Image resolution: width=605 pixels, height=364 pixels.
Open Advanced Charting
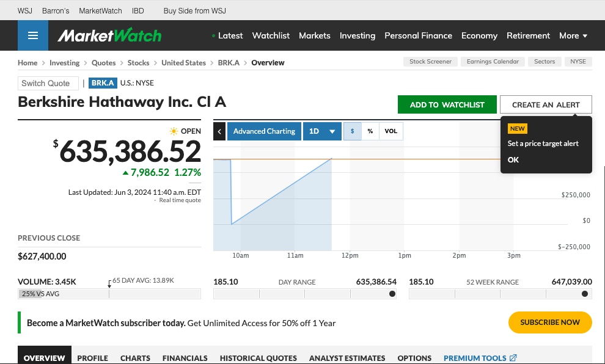pyautogui.click(x=264, y=131)
